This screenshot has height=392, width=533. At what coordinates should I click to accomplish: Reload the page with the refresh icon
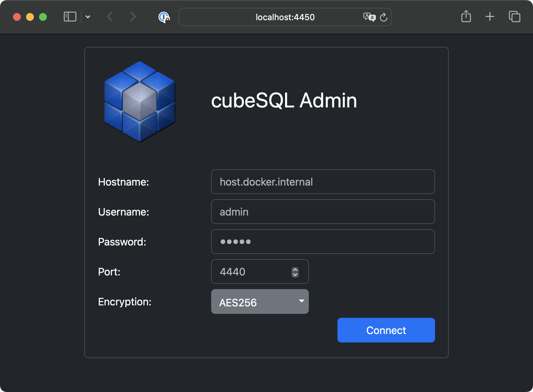(384, 17)
